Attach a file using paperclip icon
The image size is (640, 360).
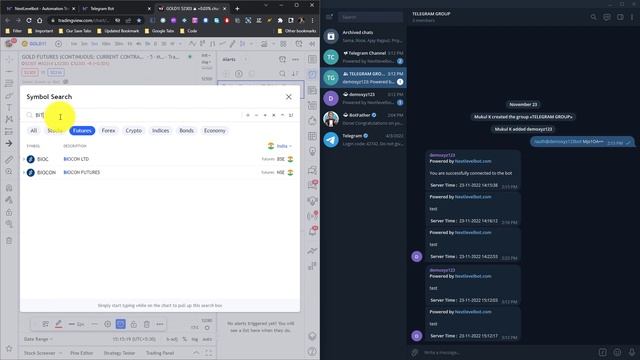tap(415, 352)
